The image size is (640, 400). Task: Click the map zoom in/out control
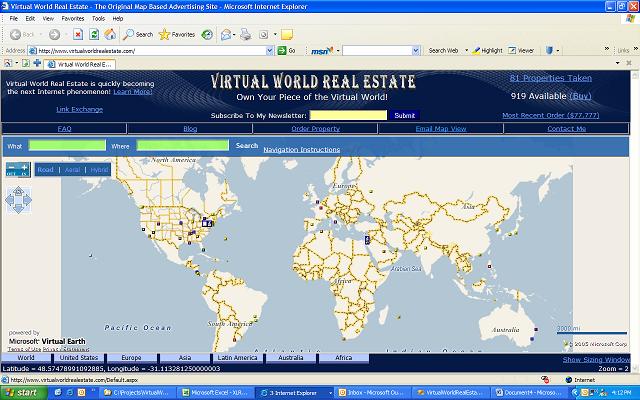(x=18, y=169)
